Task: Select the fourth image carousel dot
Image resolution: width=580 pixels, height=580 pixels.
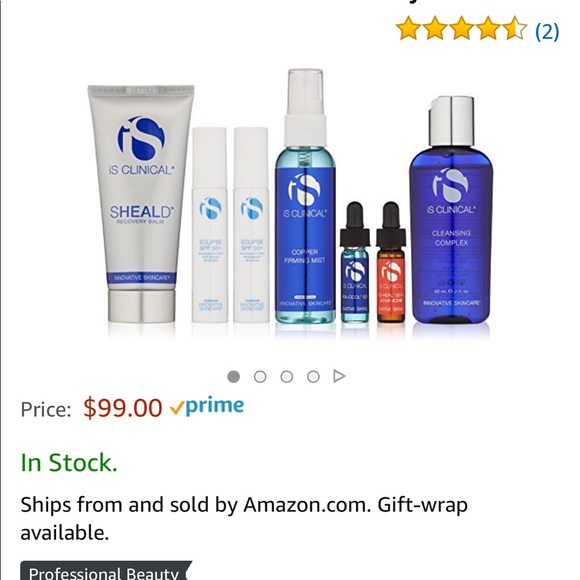Action: (313, 377)
